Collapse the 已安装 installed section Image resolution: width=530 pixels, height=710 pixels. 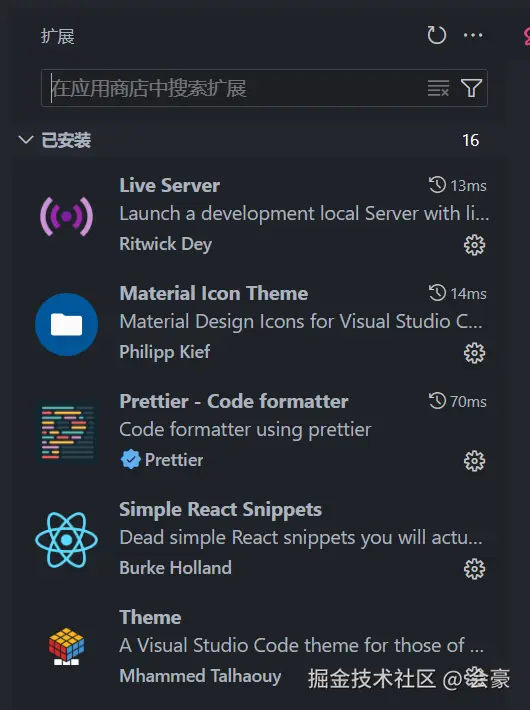[x=26, y=139]
